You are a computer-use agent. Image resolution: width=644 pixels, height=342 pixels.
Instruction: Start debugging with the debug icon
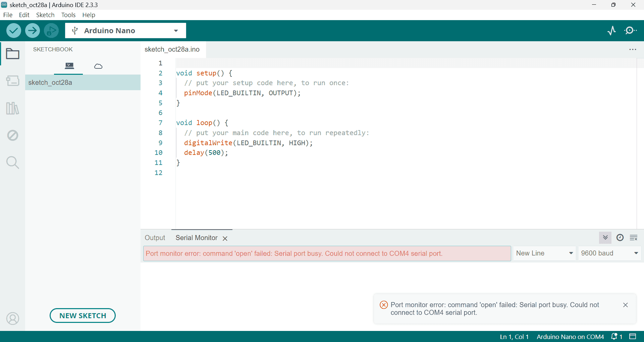[51, 31]
